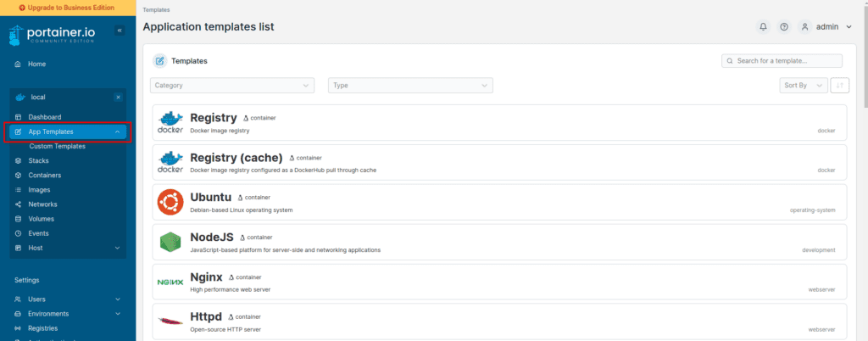Select the Registry template title
868x341 pixels.
213,118
